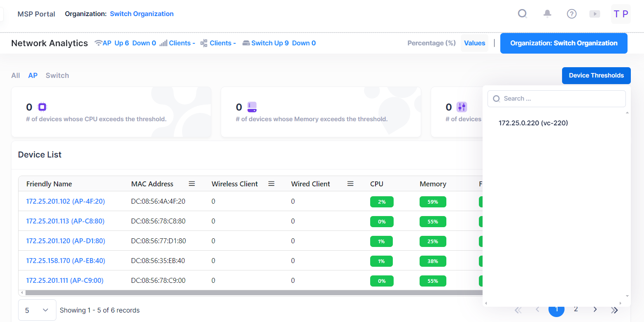Open the TP user avatar menu
This screenshot has height=322, width=644.
pos(621,14)
